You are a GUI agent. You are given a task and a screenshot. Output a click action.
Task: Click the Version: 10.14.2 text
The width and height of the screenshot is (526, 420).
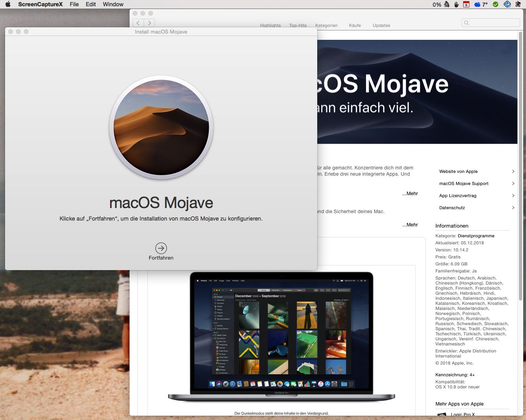click(x=452, y=250)
